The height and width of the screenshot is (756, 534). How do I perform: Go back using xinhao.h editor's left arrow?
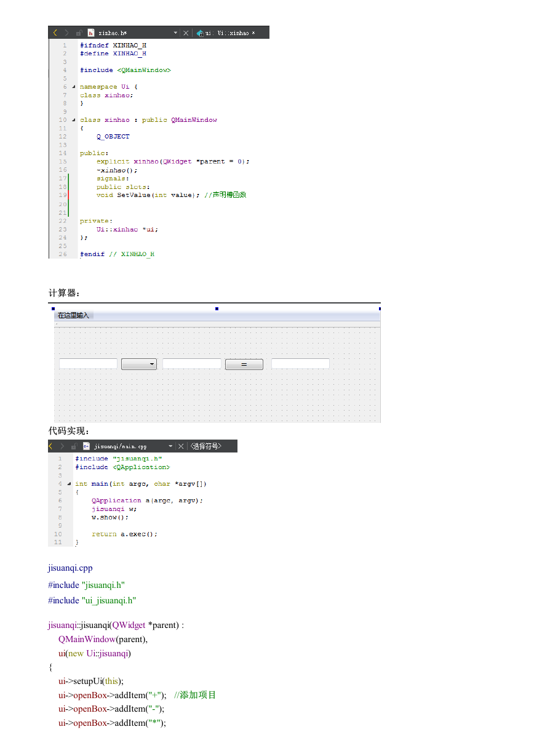tap(55, 33)
